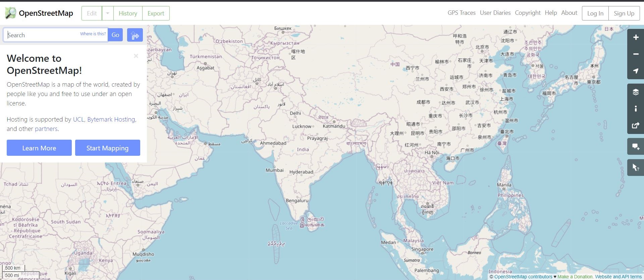This screenshot has width=644, height=280.
Task: Open the About page
Action: [569, 13]
